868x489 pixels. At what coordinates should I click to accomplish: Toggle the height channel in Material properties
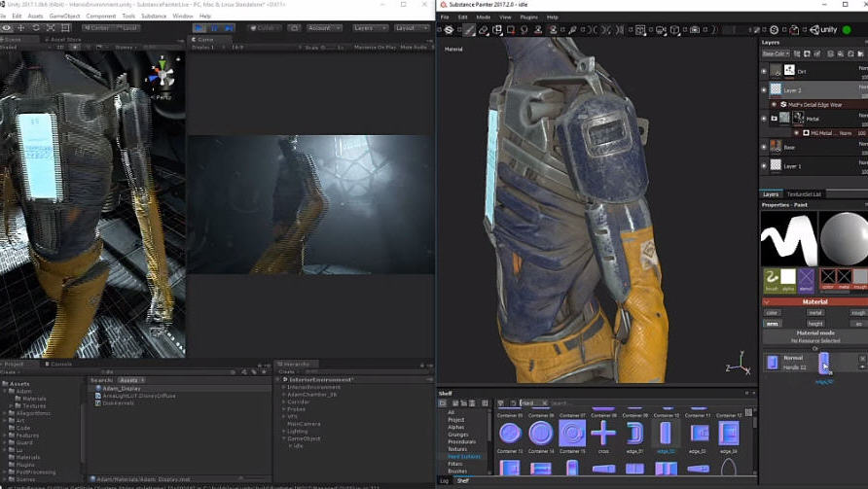(815, 324)
